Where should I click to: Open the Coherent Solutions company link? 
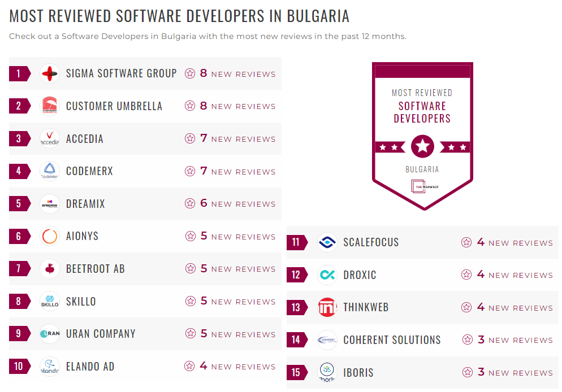[x=392, y=339]
